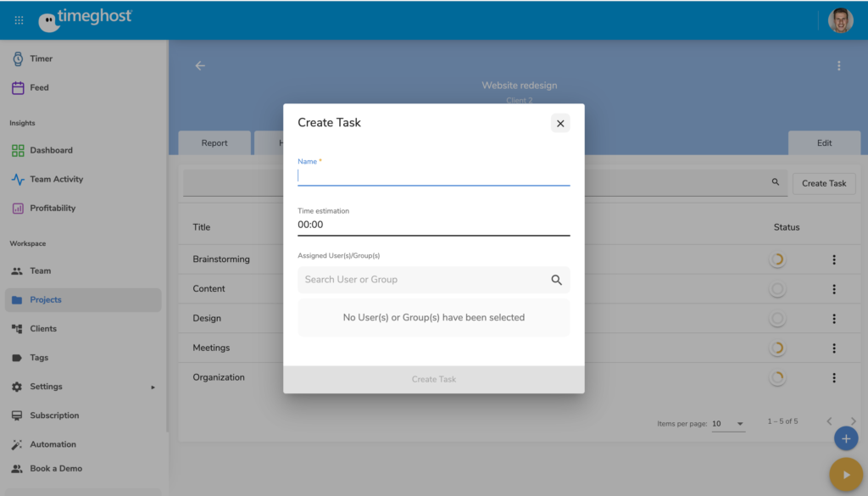Click the blue plus floating button
This screenshot has height=496, width=868.
pos(845,438)
